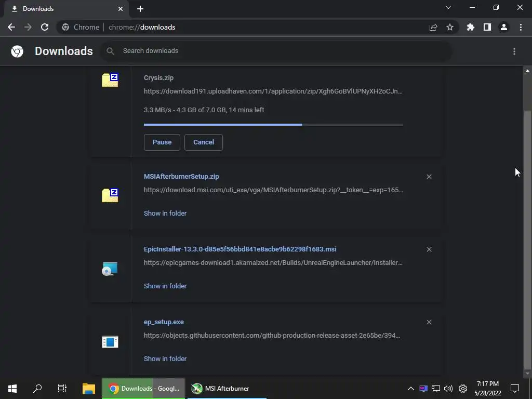
Task: Open the network tray icon
Action: coord(436,389)
